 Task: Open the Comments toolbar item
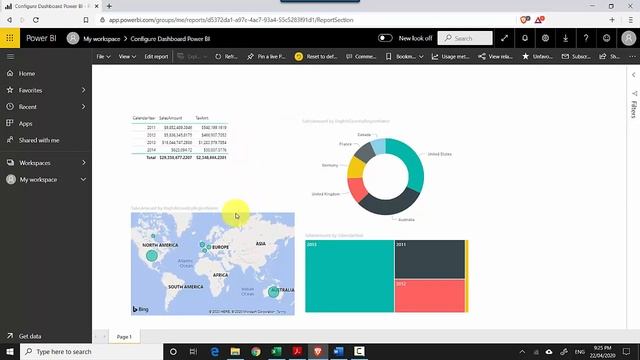[361, 56]
